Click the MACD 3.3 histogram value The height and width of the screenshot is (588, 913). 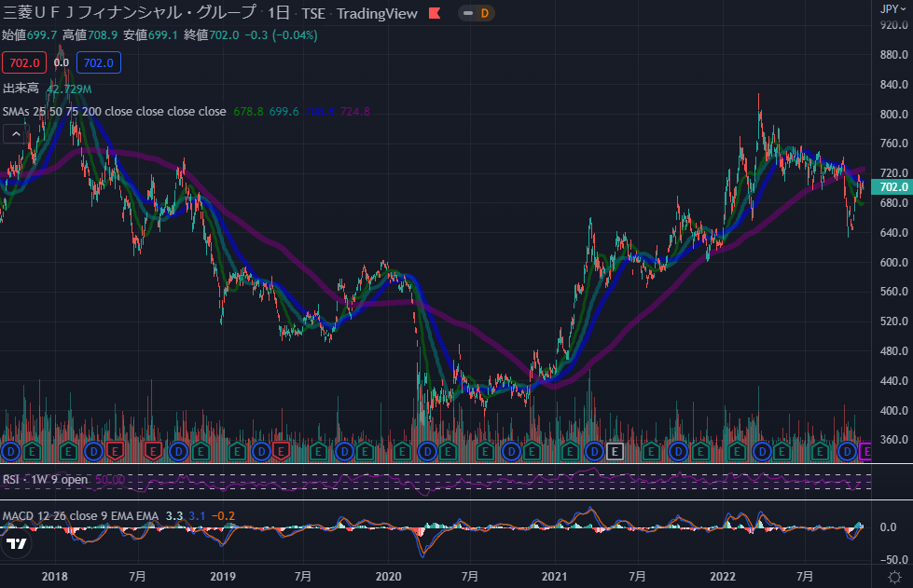[174, 516]
